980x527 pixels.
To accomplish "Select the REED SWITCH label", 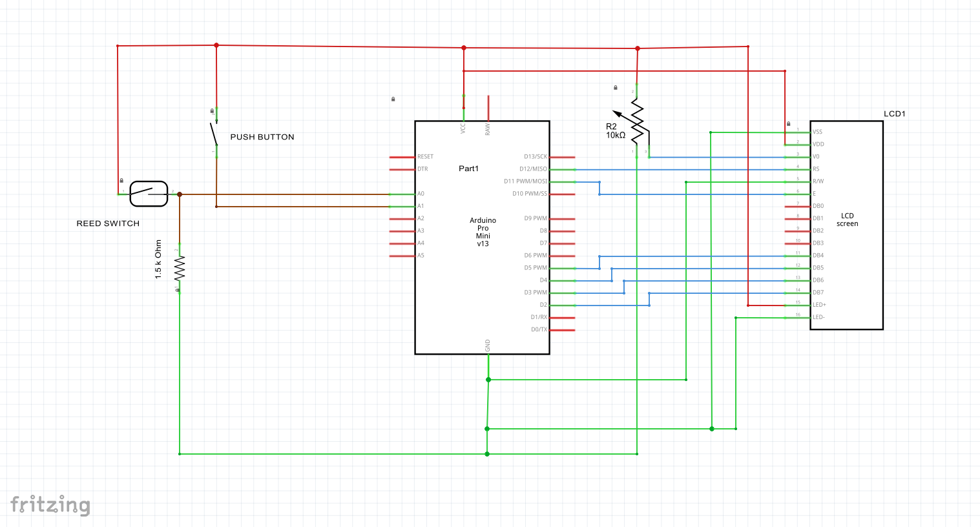I will [108, 223].
